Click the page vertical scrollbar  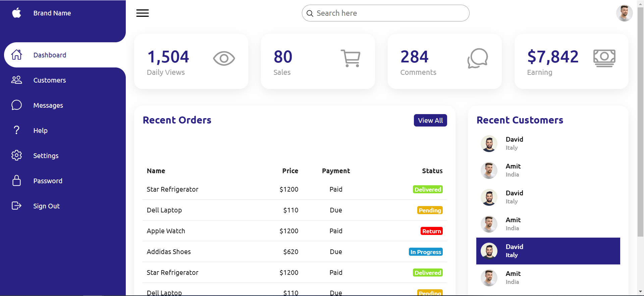tap(640, 121)
